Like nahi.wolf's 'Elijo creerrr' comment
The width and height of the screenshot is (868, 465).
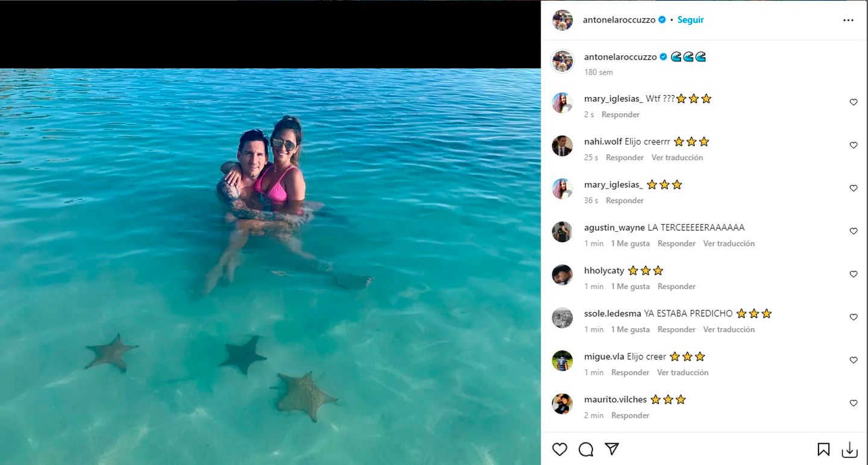854,145
